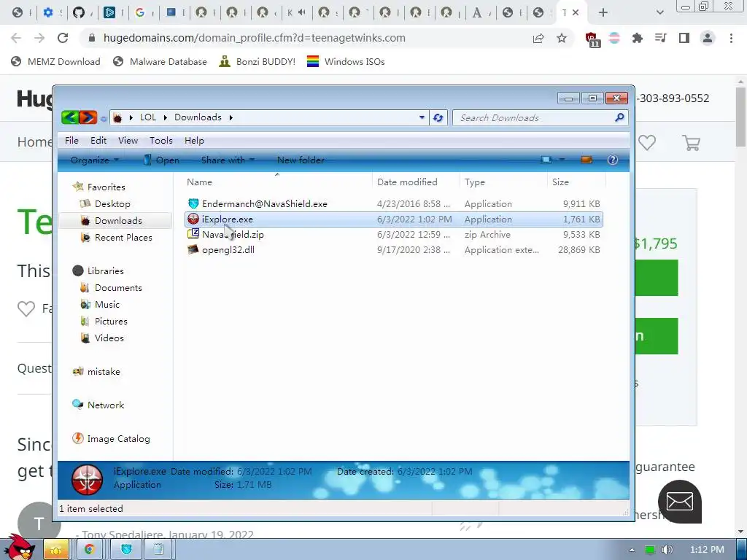This screenshot has width=747, height=560.
Task: Open a new Chrome tab
Action: click(x=603, y=13)
